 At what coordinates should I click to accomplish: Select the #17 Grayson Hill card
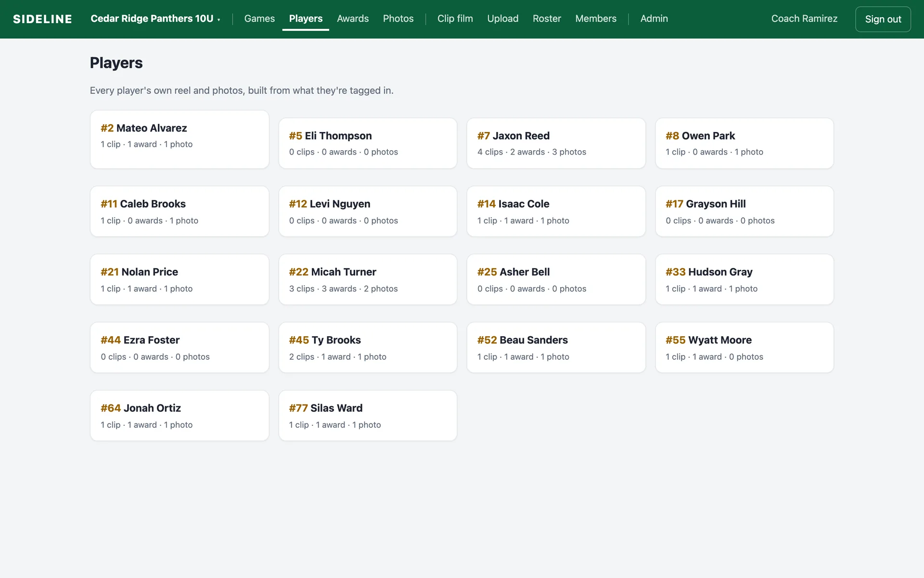pyautogui.click(x=744, y=211)
